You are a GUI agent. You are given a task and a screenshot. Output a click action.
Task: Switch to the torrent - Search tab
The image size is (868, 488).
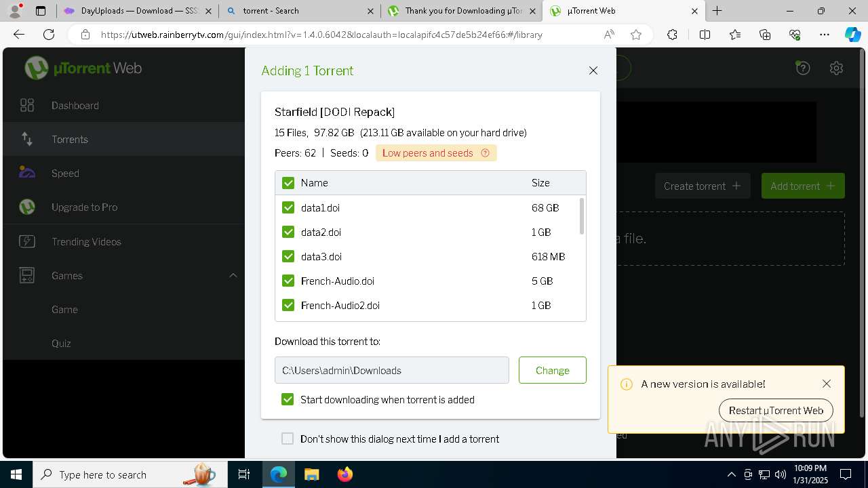coord(300,11)
